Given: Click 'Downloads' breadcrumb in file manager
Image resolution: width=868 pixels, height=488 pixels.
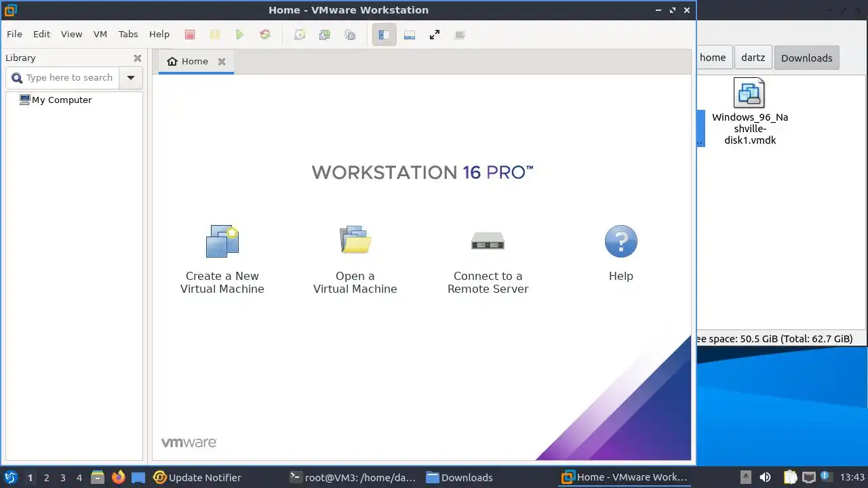Looking at the screenshot, I should pyautogui.click(x=806, y=58).
